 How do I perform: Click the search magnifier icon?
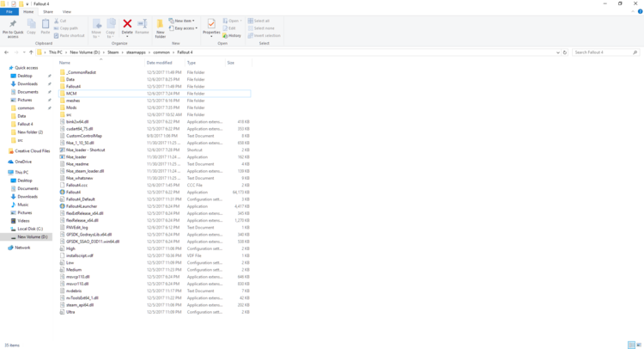click(x=635, y=52)
